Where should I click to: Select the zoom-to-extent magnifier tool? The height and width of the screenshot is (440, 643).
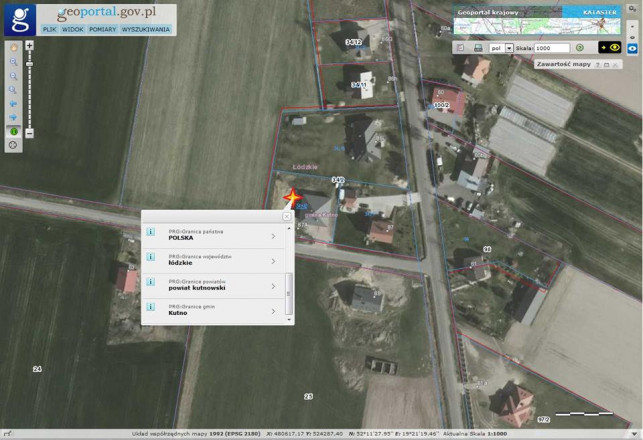[14, 90]
